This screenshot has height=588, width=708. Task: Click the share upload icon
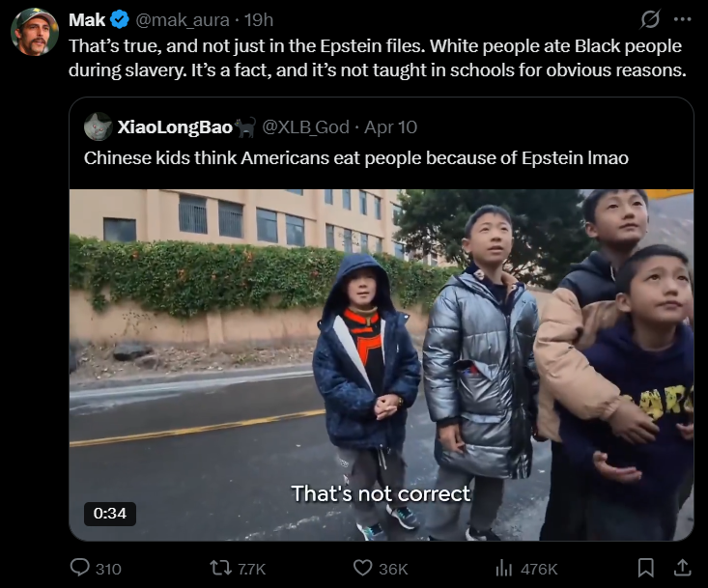click(x=682, y=568)
